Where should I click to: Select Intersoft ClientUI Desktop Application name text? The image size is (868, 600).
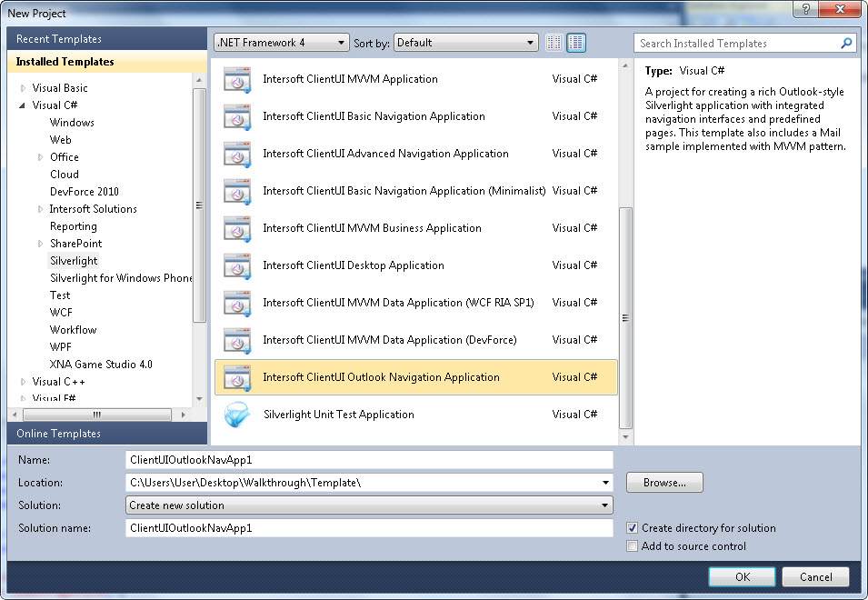[354, 265]
